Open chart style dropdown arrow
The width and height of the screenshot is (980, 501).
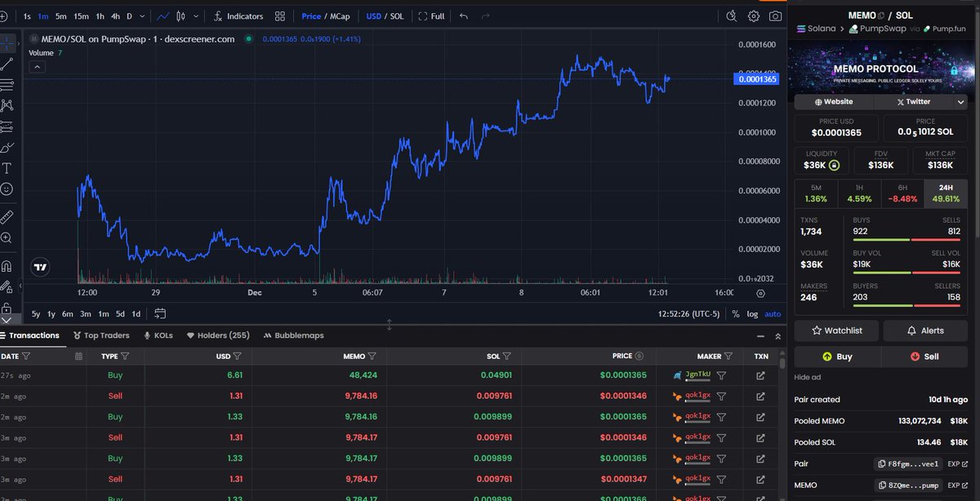(197, 16)
